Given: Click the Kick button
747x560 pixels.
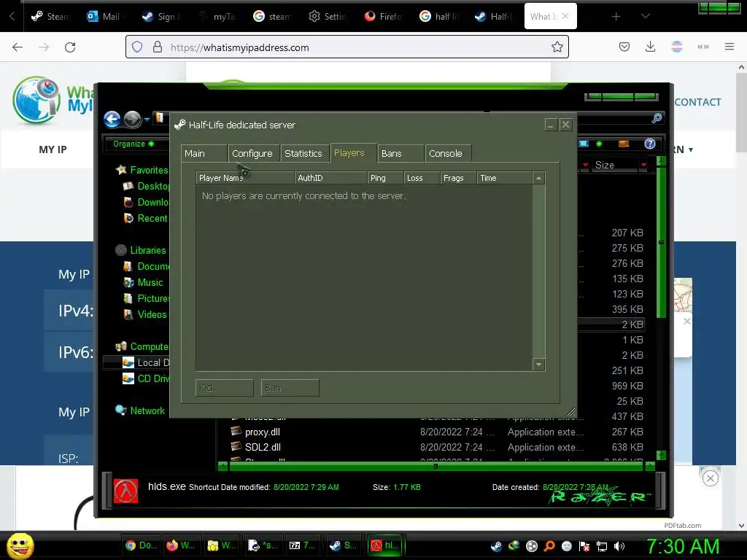Looking at the screenshot, I should click(225, 388).
